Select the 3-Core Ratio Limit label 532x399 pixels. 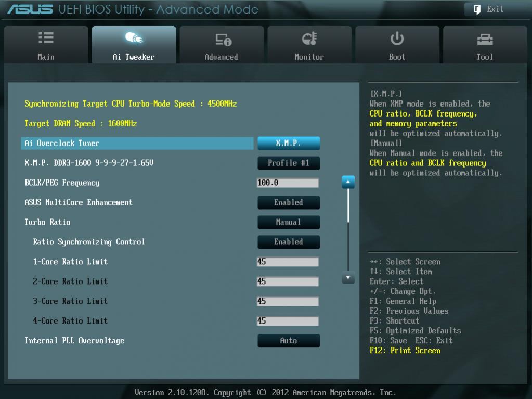pyautogui.click(x=70, y=301)
